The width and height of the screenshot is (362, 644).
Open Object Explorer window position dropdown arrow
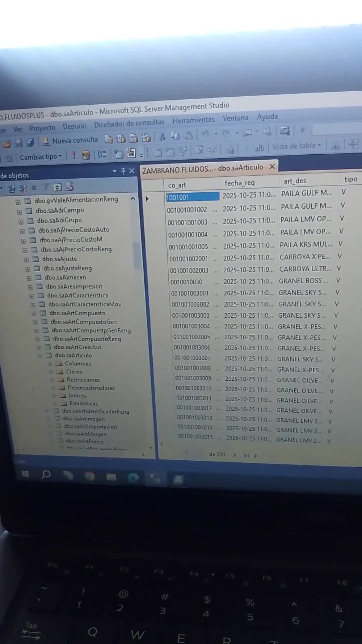114,171
